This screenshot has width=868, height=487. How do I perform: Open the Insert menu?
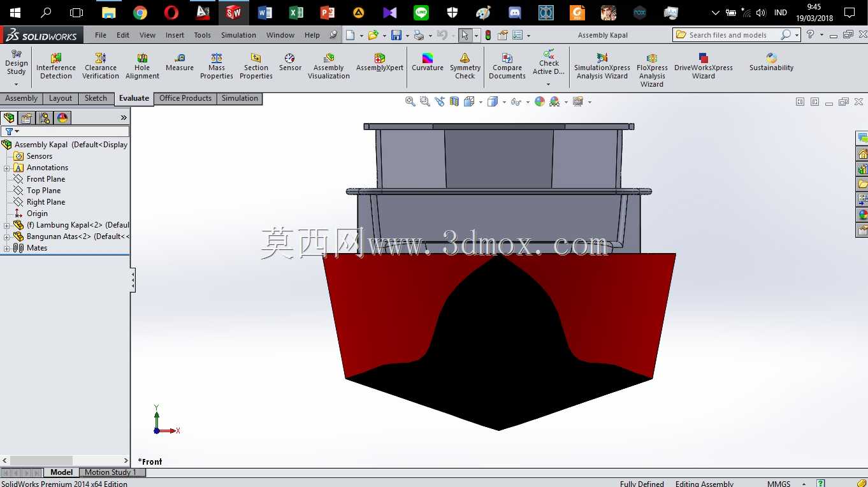pyautogui.click(x=175, y=35)
